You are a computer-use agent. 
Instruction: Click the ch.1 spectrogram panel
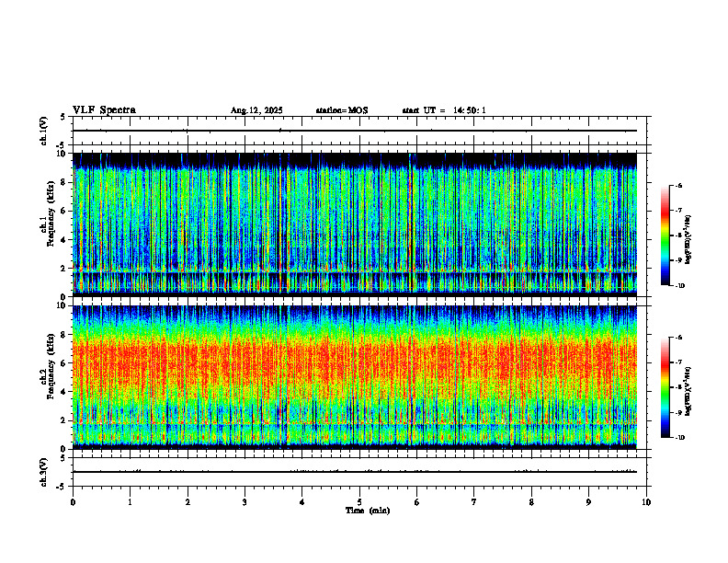click(x=355, y=224)
